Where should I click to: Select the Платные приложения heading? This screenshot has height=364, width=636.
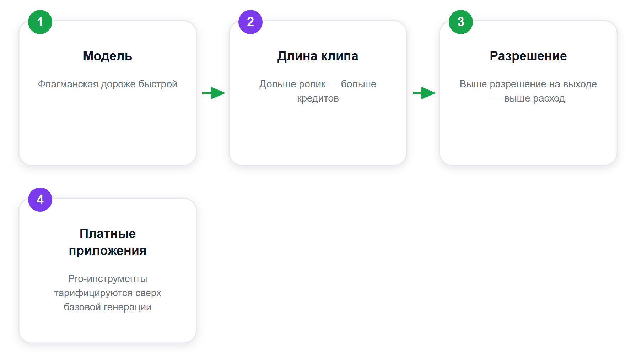(108, 242)
